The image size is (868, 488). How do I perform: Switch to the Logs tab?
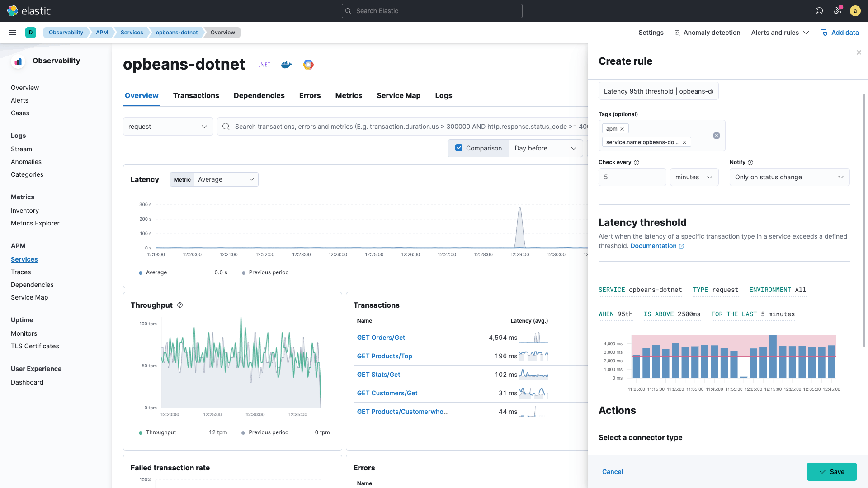443,95
